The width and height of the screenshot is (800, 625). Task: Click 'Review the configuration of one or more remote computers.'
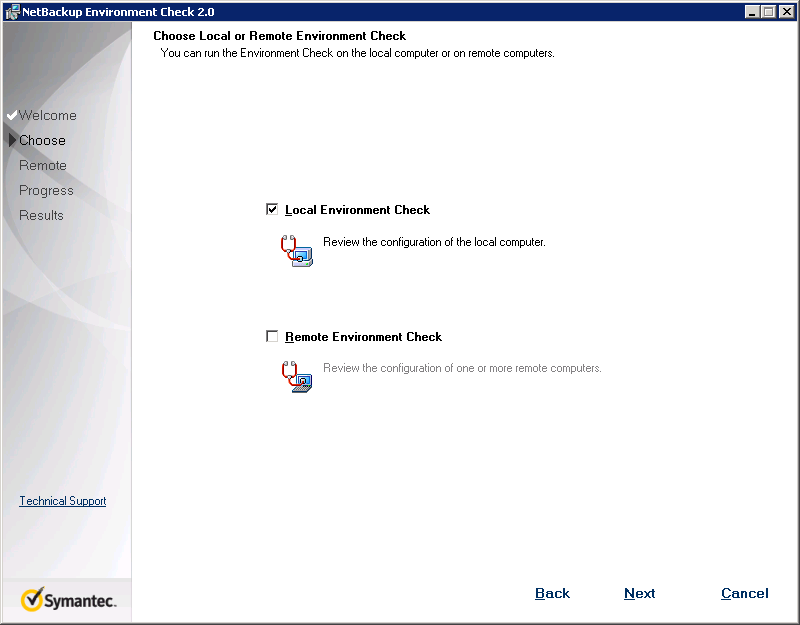tap(462, 368)
